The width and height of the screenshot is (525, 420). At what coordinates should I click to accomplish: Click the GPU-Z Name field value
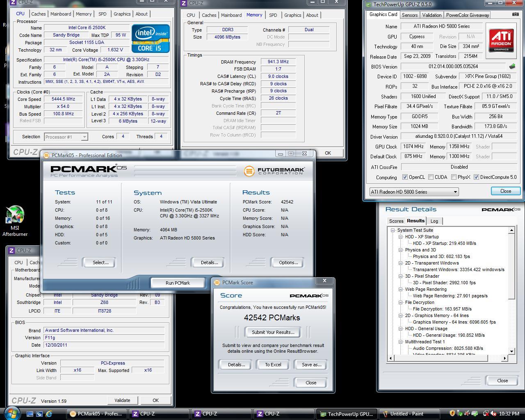pos(441,26)
